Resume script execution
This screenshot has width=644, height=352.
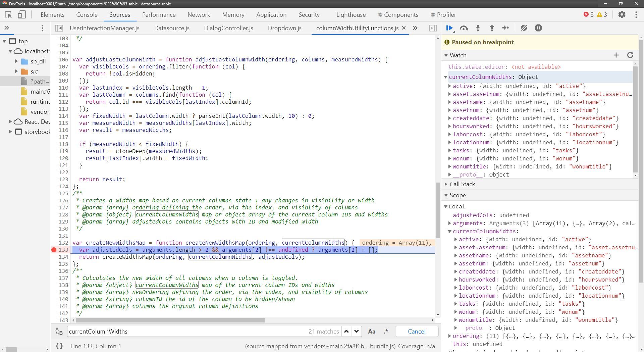[449, 28]
